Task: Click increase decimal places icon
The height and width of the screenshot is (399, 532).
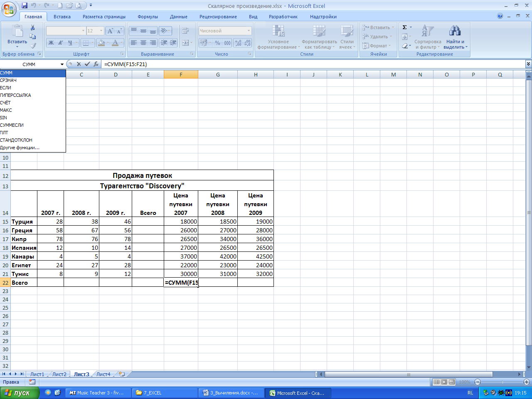Action: (238, 43)
